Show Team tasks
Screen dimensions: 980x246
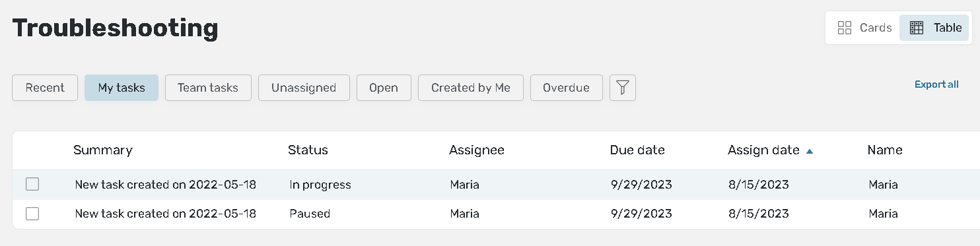coord(208,88)
